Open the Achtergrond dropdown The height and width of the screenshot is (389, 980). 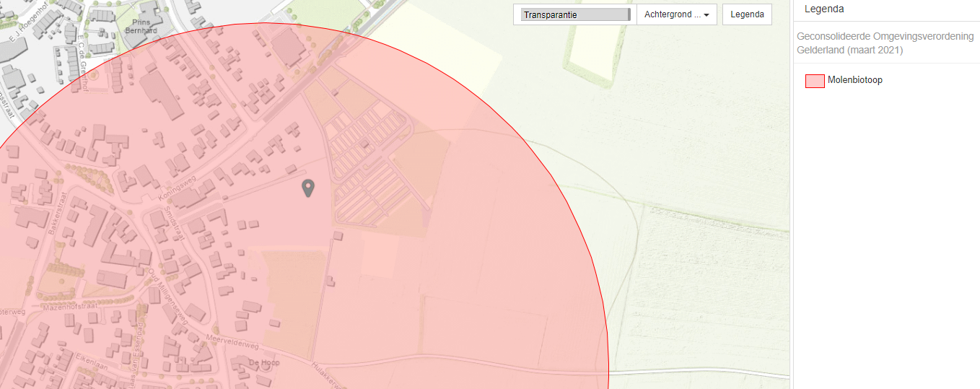[676, 15]
